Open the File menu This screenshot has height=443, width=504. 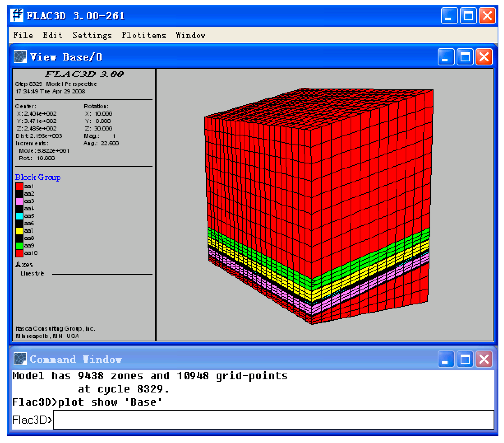point(23,35)
